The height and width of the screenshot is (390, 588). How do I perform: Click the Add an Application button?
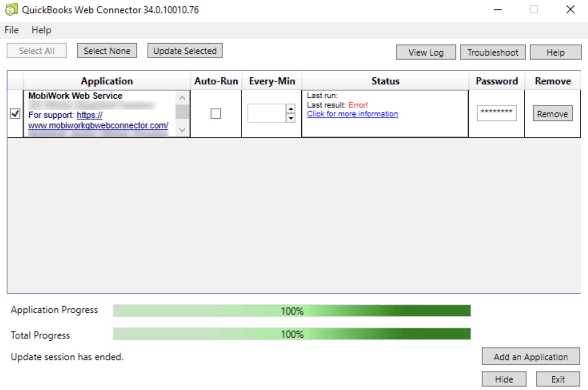(531, 357)
